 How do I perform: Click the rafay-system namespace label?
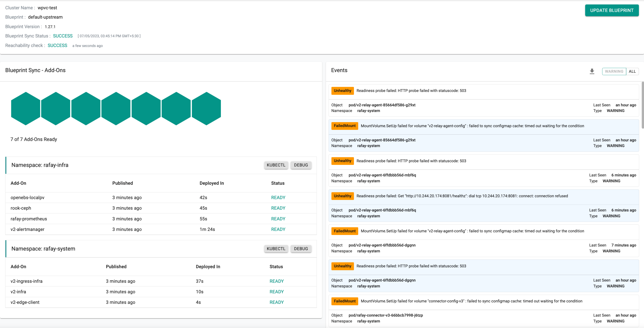[x=43, y=249]
